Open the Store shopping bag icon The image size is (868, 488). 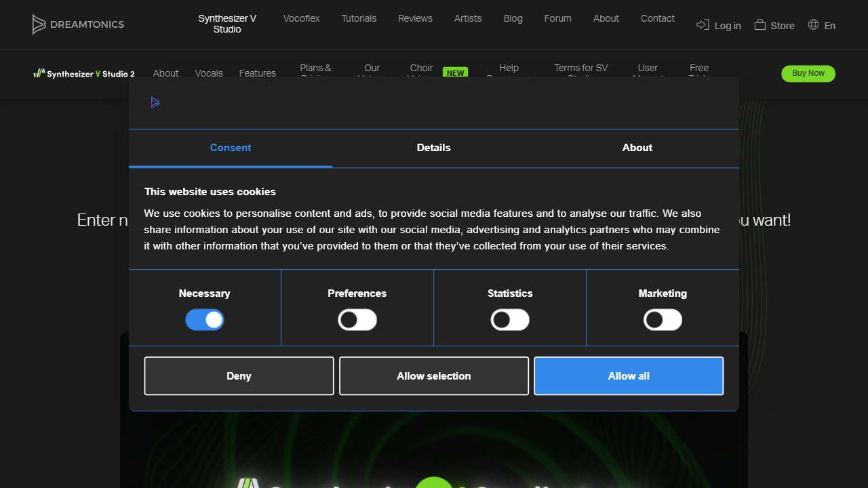coord(760,25)
